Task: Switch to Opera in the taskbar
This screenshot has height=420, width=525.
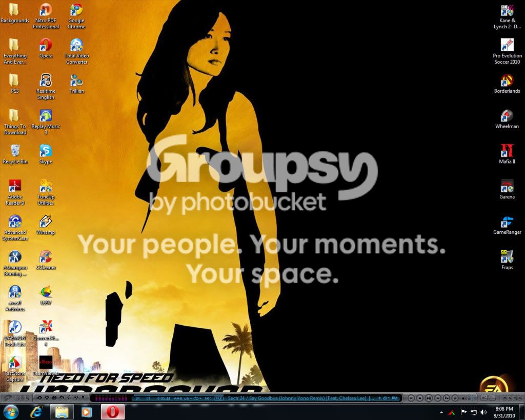Action: pos(113,412)
